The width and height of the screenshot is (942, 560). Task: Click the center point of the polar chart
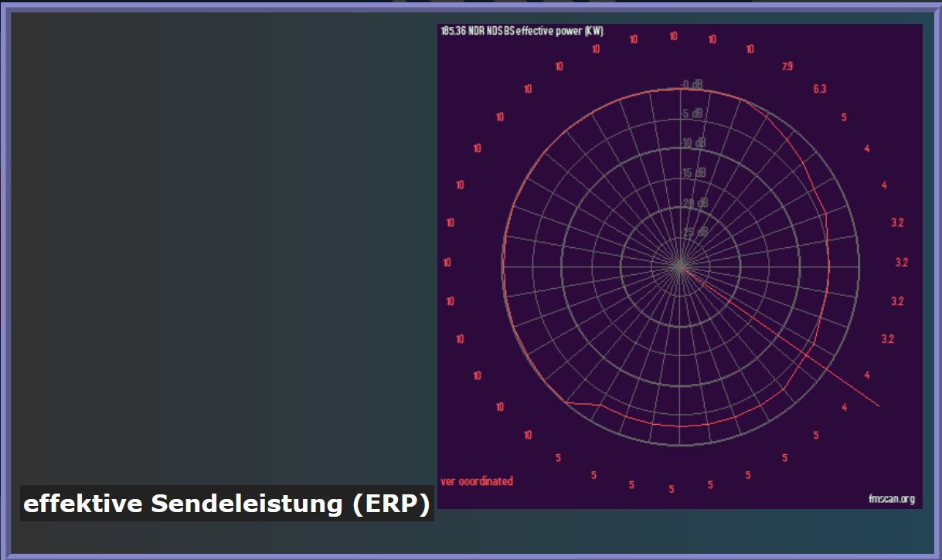click(679, 266)
